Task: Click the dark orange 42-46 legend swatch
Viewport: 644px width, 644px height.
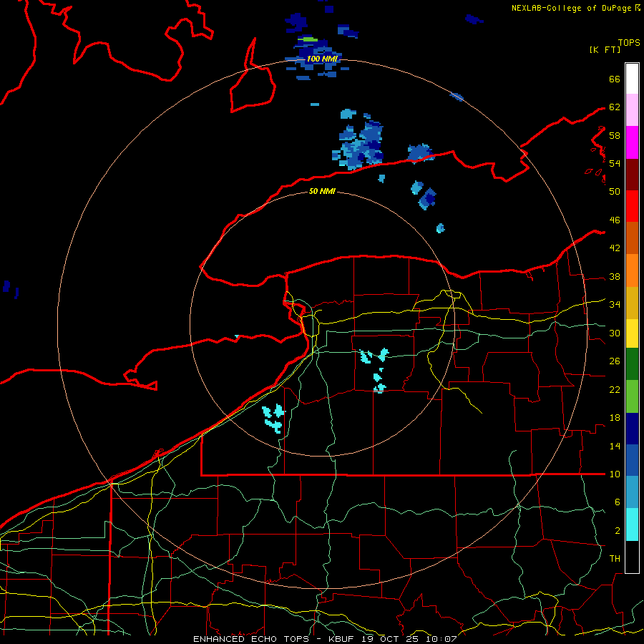Action: pyautogui.click(x=632, y=238)
